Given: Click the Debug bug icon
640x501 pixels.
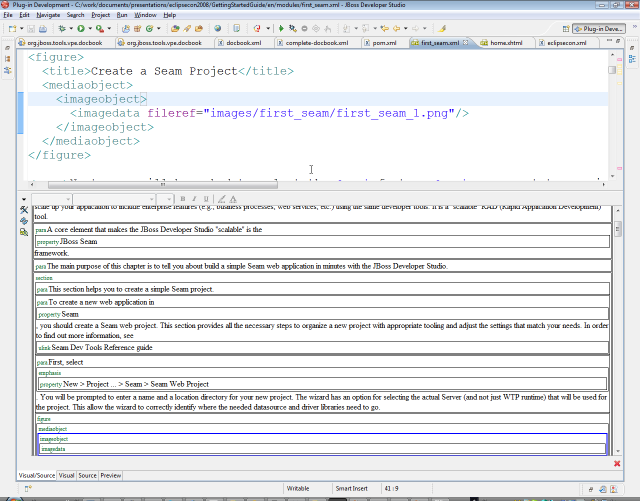Looking at the screenshot, I should (x=62, y=29).
